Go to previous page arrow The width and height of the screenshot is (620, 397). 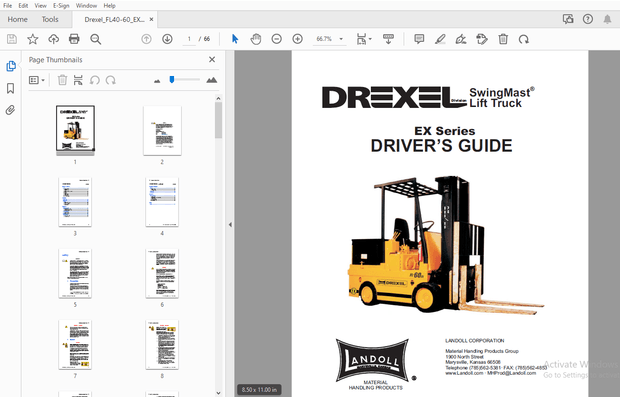point(146,39)
